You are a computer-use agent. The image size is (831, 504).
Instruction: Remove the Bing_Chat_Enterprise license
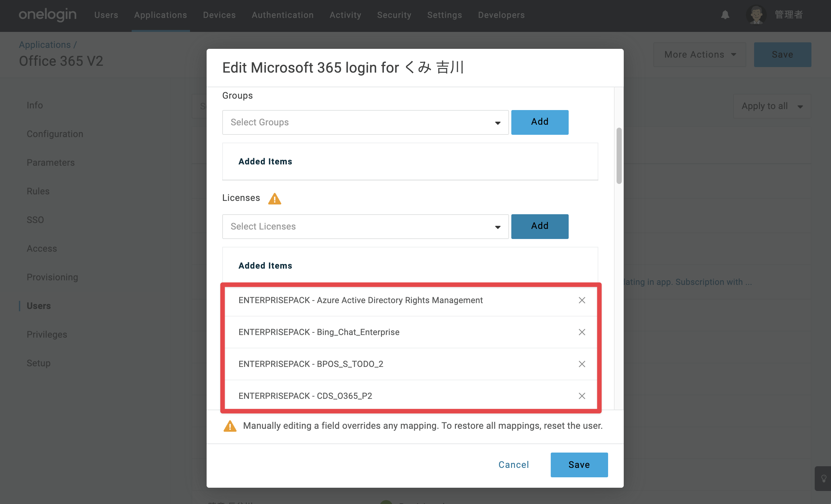[x=582, y=332]
